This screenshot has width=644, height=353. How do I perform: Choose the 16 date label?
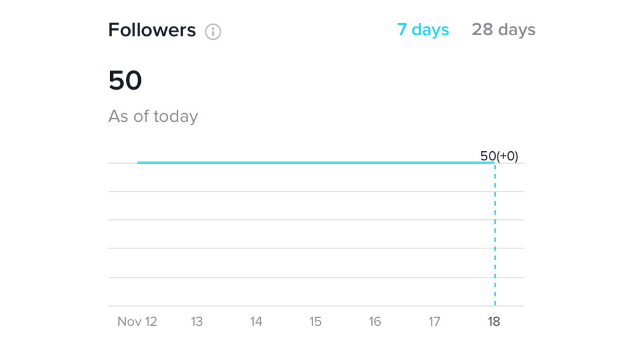tap(375, 322)
